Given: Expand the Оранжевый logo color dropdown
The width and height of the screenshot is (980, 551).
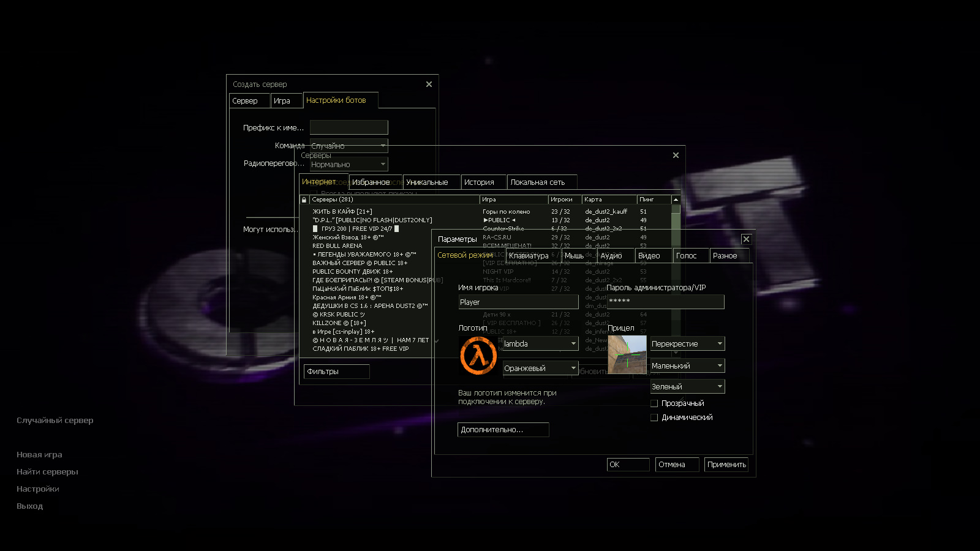Looking at the screenshot, I should pos(540,368).
